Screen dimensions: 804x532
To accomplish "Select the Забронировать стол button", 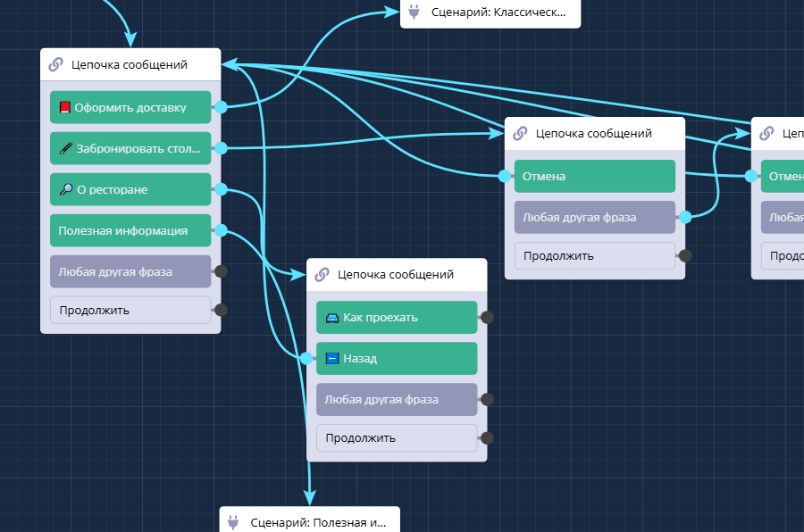I will pos(130,149).
